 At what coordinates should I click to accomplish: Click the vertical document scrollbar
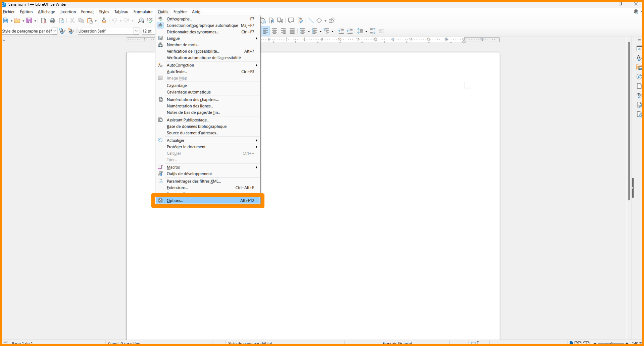pos(629,121)
